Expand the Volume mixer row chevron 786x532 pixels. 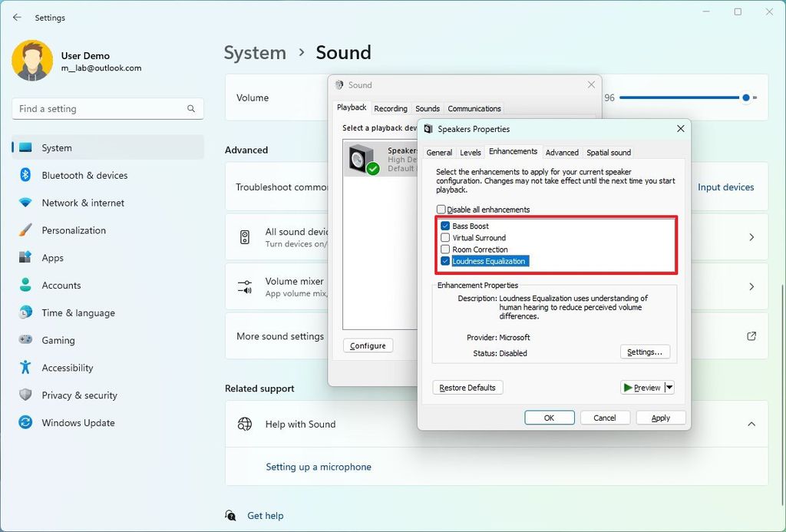[x=753, y=287]
